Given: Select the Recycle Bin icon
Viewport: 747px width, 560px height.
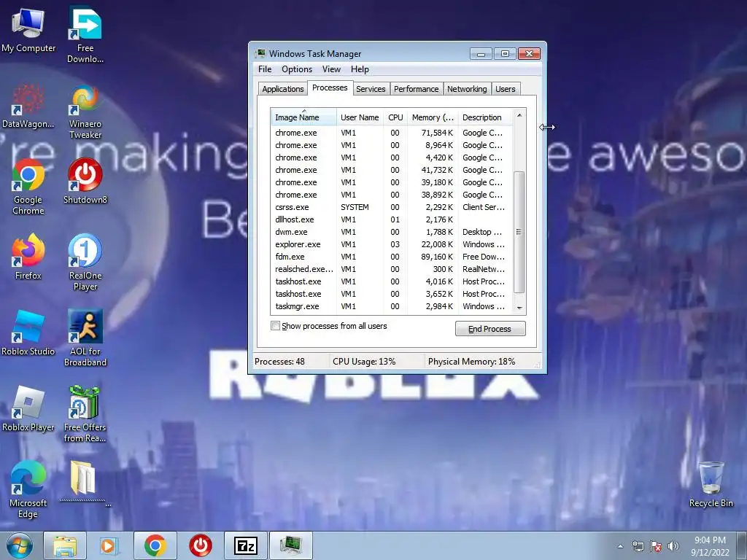Looking at the screenshot, I should pos(711,485).
